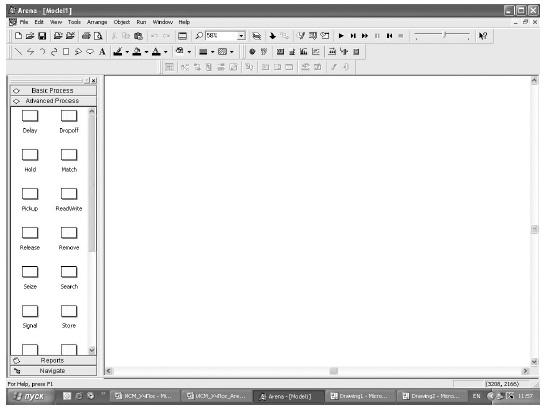Click the context help arrow icon

(x=483, y=36)
